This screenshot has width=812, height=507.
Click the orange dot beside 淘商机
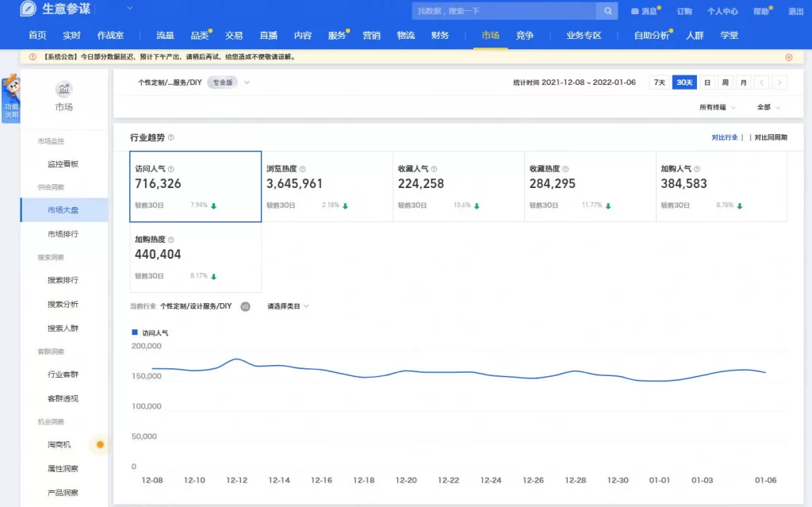100,444
